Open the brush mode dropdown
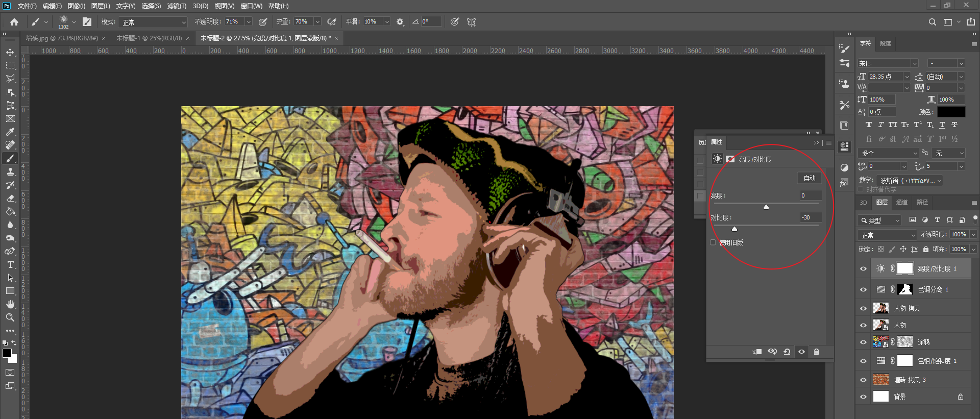 [153, 22]
